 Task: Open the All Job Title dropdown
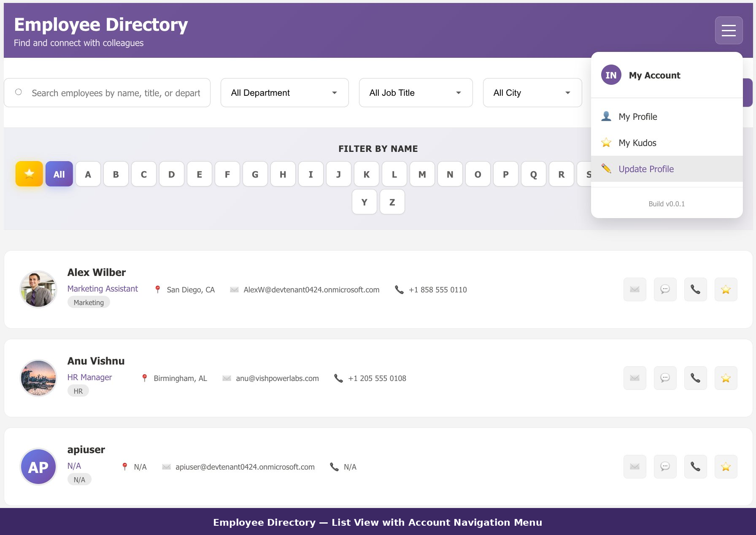pos(416,93)
